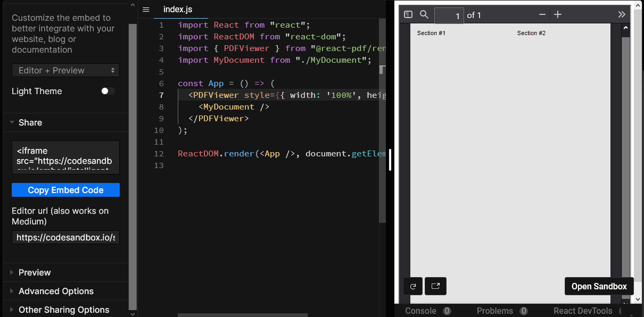Open the Console panel
The width and height of the screenshot is (644, 317).
click(420, 311)
